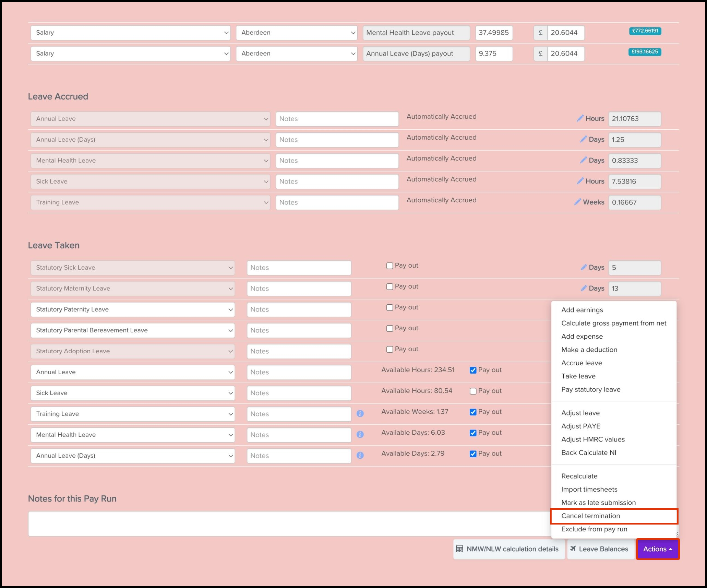The height and width of the screenshot is (588, 707).
Task: Open the Statutory Parental Bereavement Leave dropdown
Action: click(133, 330)
